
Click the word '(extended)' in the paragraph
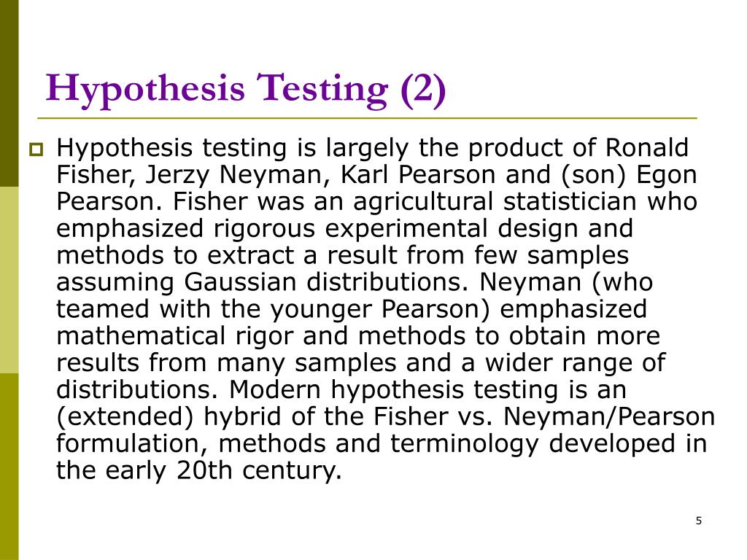[x=125, y=416]
